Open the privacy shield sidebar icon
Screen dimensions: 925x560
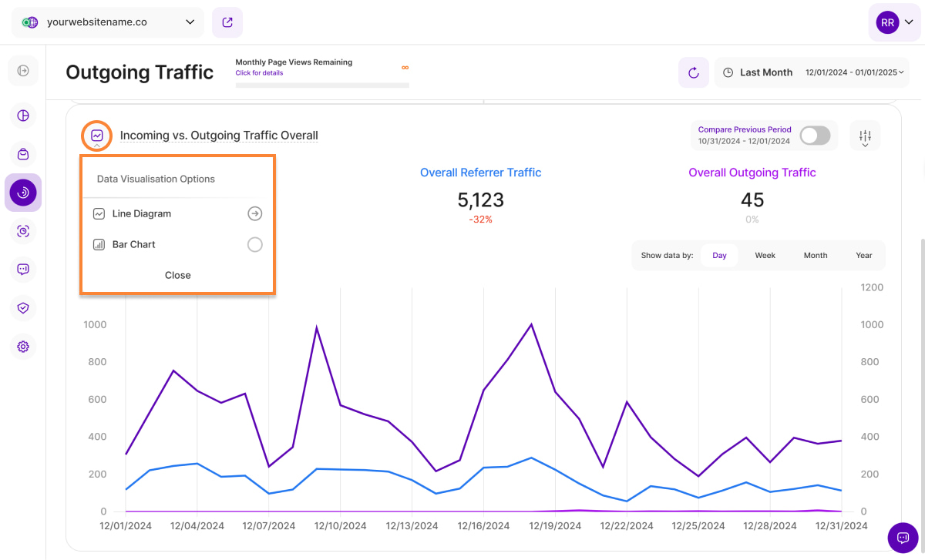point(23,308)
